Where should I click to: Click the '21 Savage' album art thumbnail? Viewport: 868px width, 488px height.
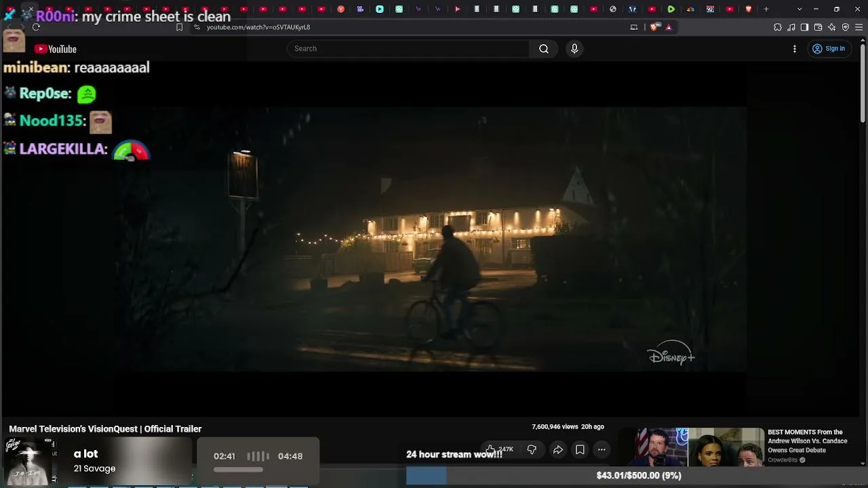tap(29, 461)
